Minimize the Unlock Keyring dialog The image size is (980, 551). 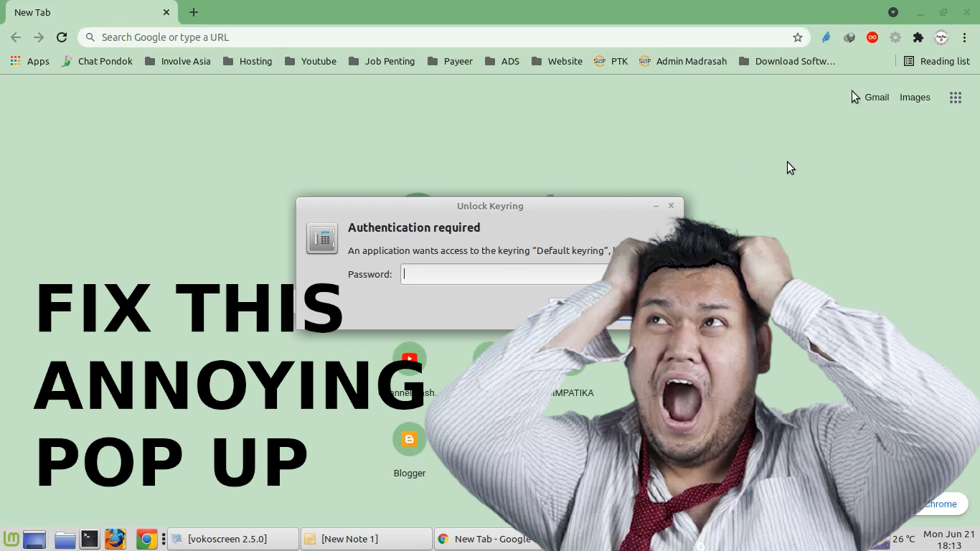coord(656,206)
